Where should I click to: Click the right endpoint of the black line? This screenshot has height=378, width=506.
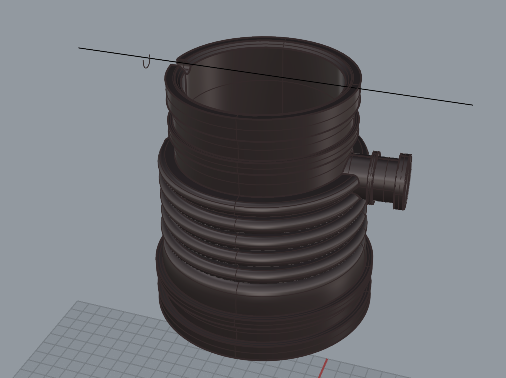pyautogui.click(x=472, y=105)
